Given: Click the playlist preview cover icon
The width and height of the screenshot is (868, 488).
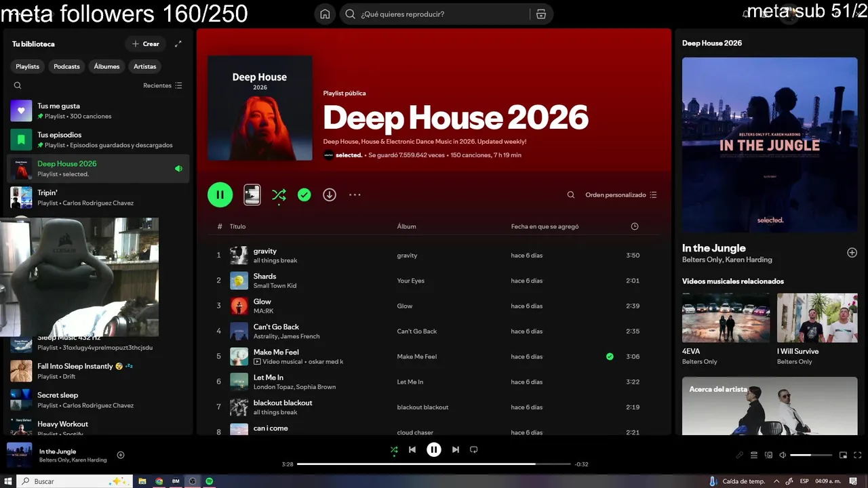Looking at the screenshot, I should (252, 195).
